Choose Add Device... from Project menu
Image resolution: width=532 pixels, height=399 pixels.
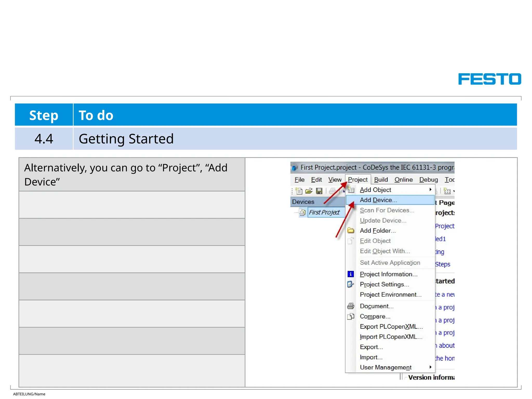click(x=390, y=200)
